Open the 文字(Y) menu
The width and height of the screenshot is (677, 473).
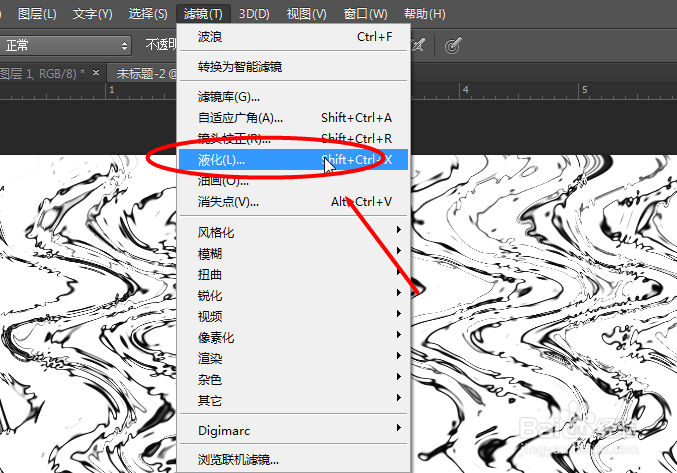click(92, 14)
